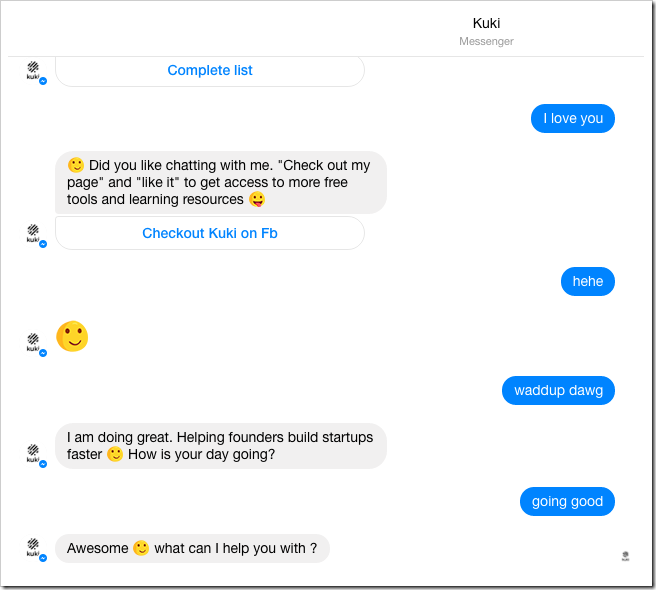Click the "Kuki" conversation title

tap(486, 23)
